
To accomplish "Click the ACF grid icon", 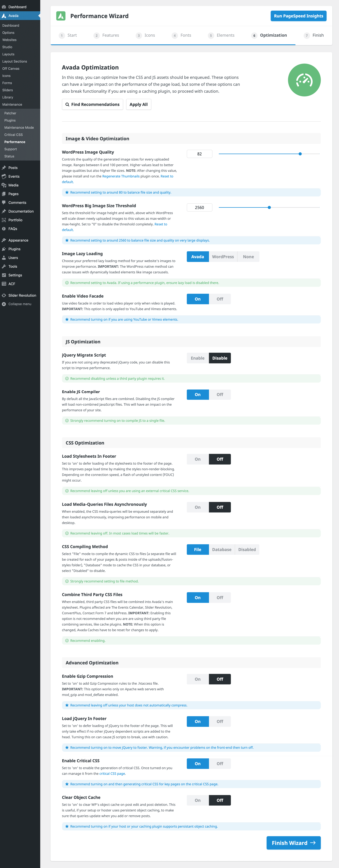I will click(x=4, y=284).
